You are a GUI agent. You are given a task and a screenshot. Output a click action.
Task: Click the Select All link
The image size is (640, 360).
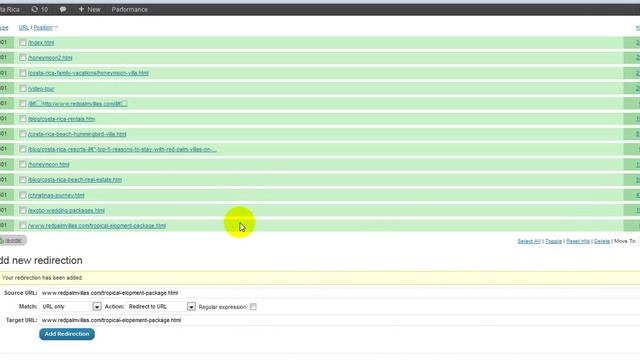coord(529,241)
